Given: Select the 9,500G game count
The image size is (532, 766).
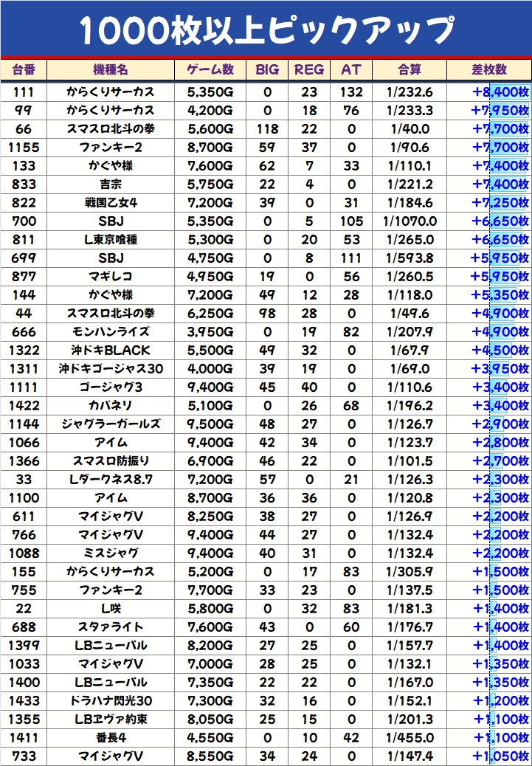Looking at the screenshot, I should tap(210, 424).
